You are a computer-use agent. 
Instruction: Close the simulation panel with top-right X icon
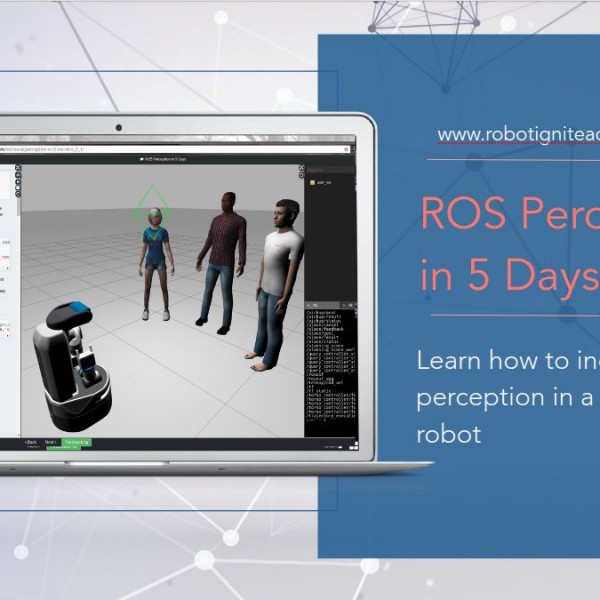point(301,168)
